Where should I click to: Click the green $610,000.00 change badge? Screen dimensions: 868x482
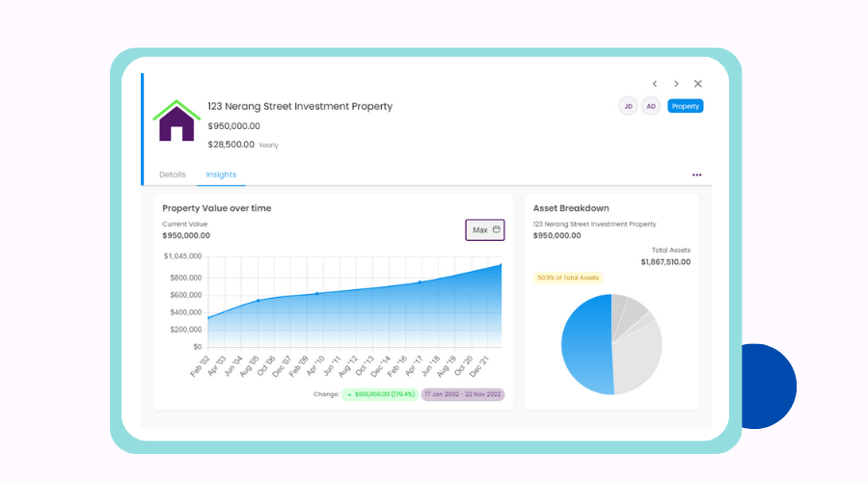click(x=380, y=394)
